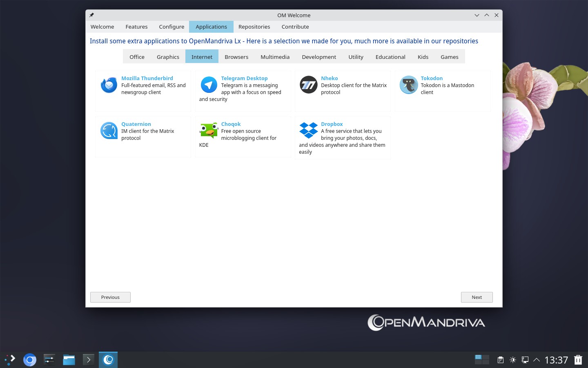Select the Office category

[x=137, y=56]
